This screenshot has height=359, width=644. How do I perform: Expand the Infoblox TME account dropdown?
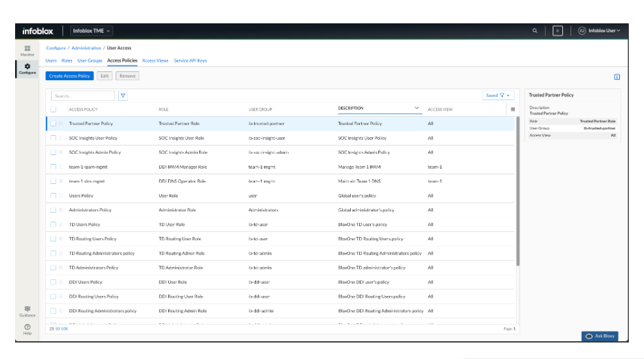tap(91, 31)
